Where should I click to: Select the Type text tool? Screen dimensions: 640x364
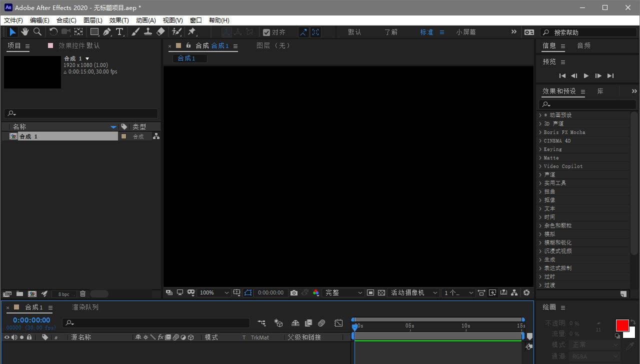click(119, 31)
